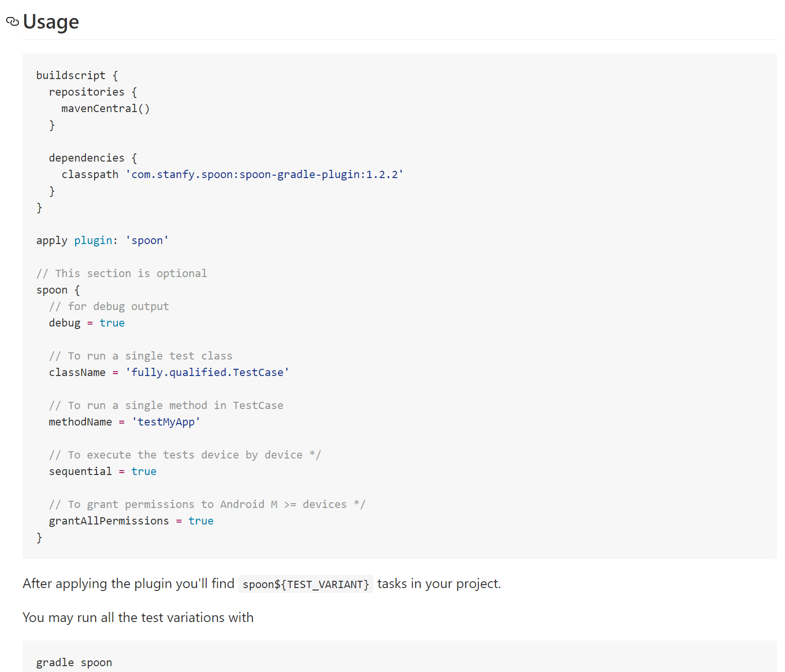785x672 pixels.
Task: Click the 'true' value of debug
Action: click(112, 323)
